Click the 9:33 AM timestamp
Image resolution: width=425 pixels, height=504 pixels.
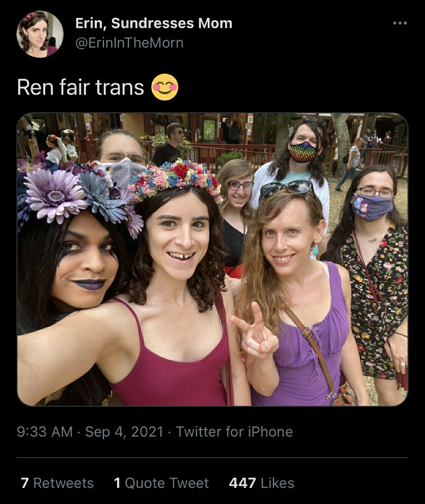pyautogui.click(x=45, y=432)
